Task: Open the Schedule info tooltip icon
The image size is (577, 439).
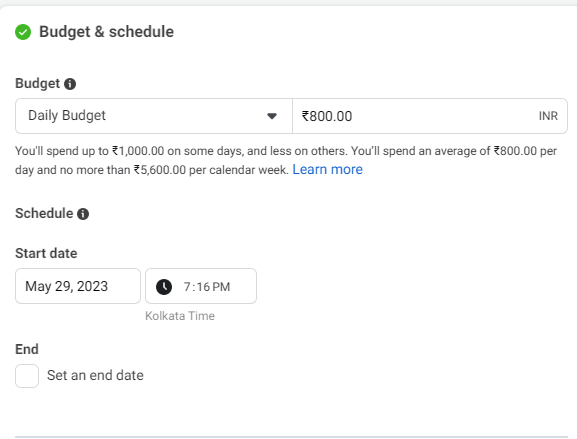Action: coord(83,214)
